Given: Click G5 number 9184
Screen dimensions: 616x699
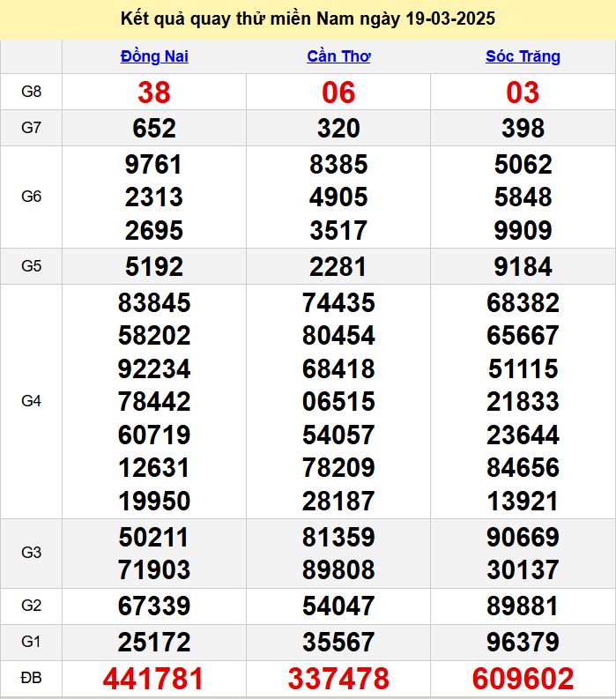Looking at the screenshot, I should (523, 267).
